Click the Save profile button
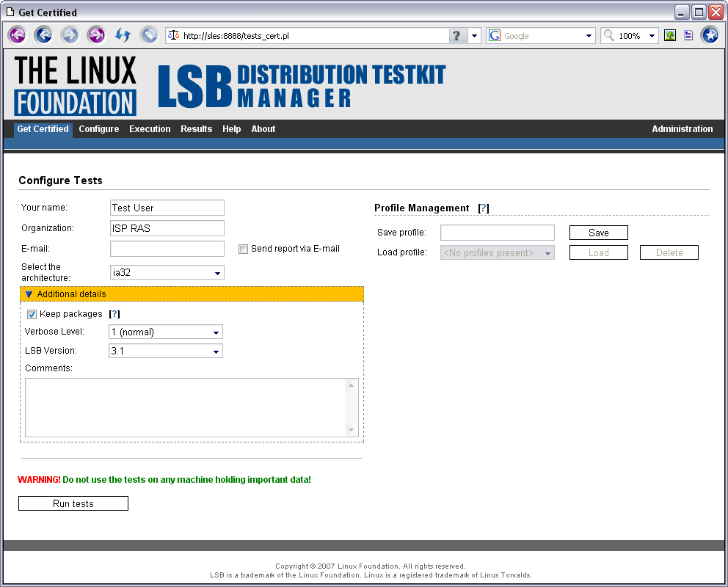 click(x=598, y=233)
